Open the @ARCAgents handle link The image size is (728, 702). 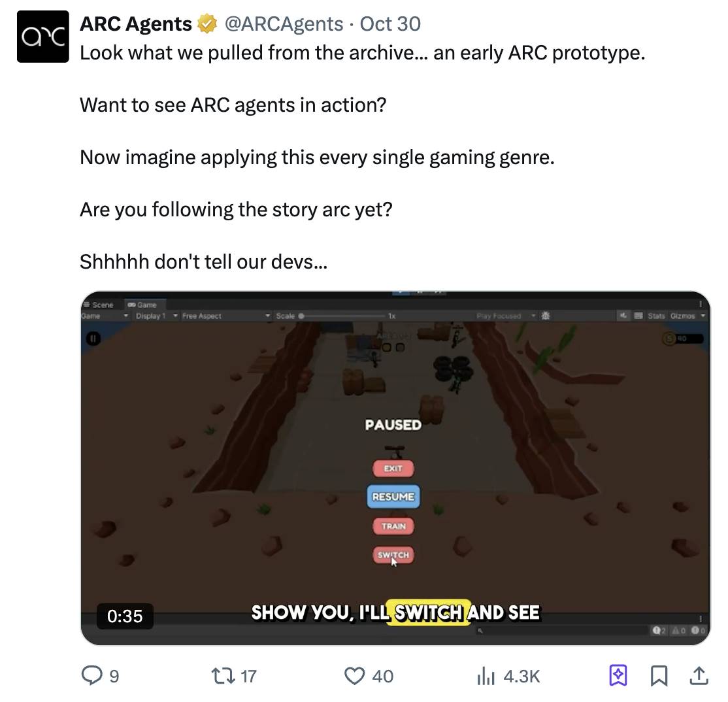coord(284,24)
